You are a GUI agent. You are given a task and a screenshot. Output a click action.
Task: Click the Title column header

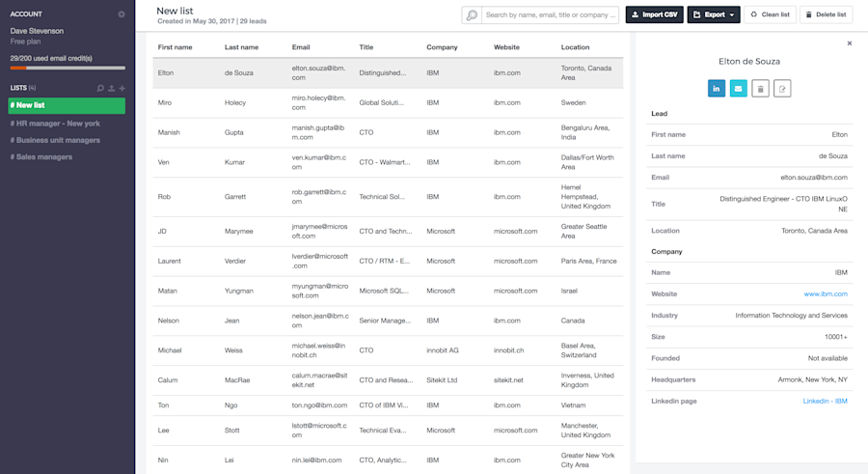(366, 47)
